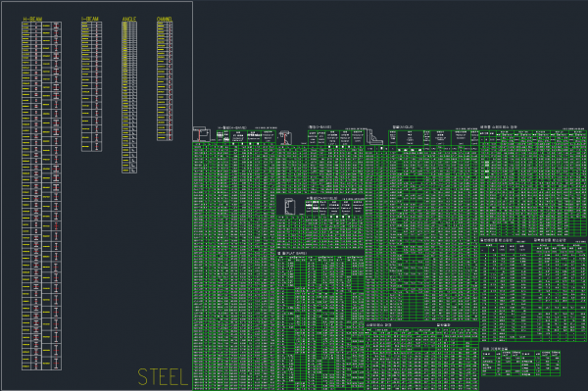Select the channel section diagram icon
This screenshot has width=588, height=391.
click(x=289, y=207)
